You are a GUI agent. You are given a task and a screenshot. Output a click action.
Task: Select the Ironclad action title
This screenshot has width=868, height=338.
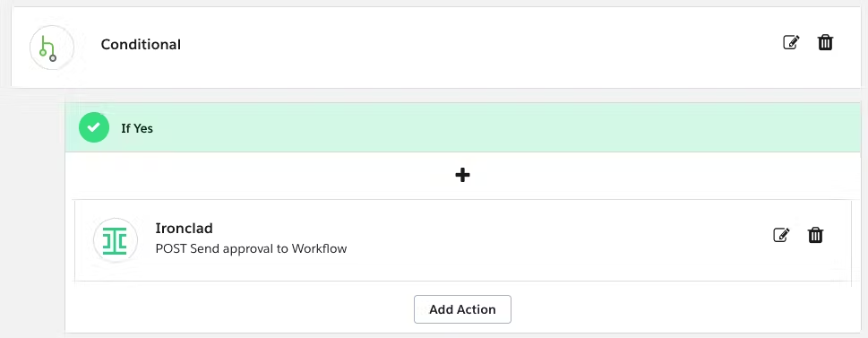click(184, 229)
